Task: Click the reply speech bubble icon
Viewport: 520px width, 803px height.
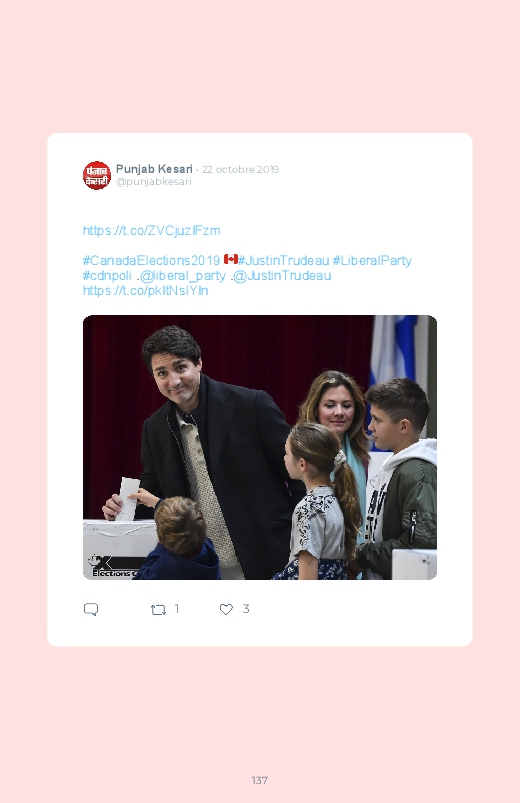Action: (91, 609)
